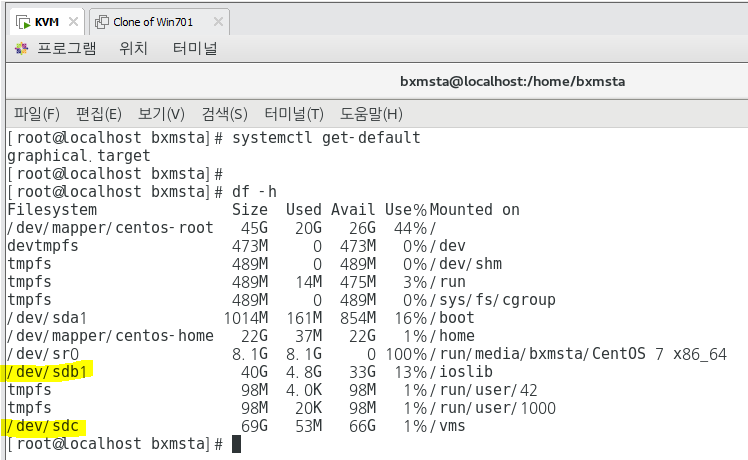Click the highlighted /dev/sdb1 entry
This screenshot has height=460, width=748.
(x=47, y=372)
